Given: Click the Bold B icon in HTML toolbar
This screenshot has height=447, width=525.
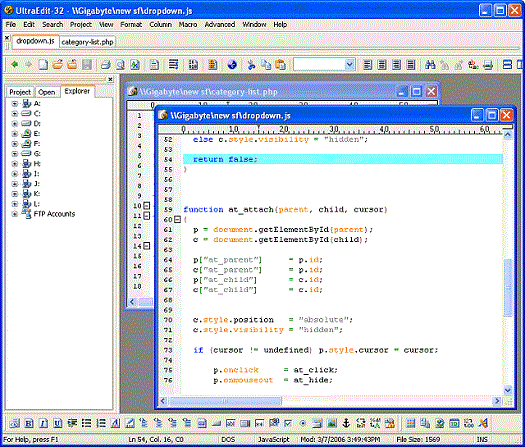Looking at the screenshot, I should pyautogui.click(x=29, y=424).
